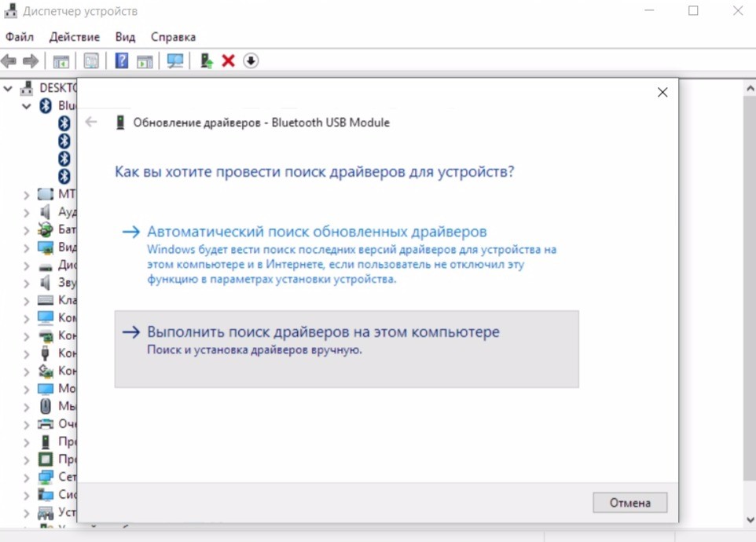Open Properties via the toolbar sheet icon

[x=91, y=60]
